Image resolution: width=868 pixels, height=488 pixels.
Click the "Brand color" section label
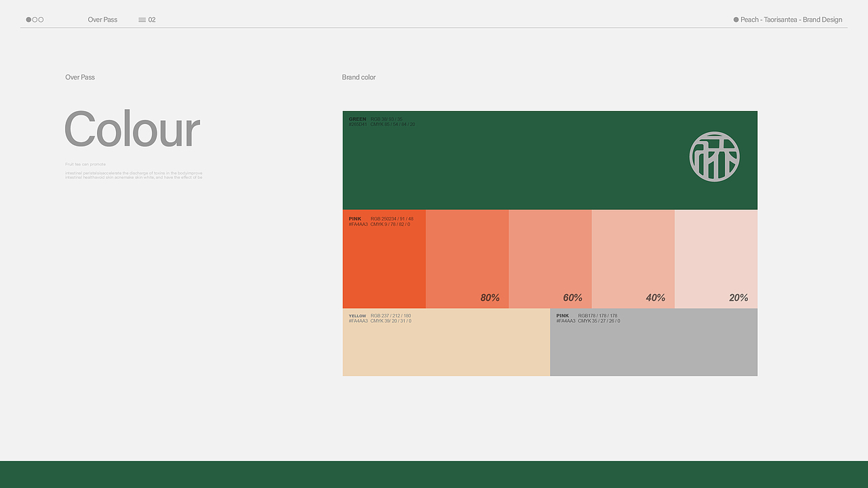coord(359,77)
